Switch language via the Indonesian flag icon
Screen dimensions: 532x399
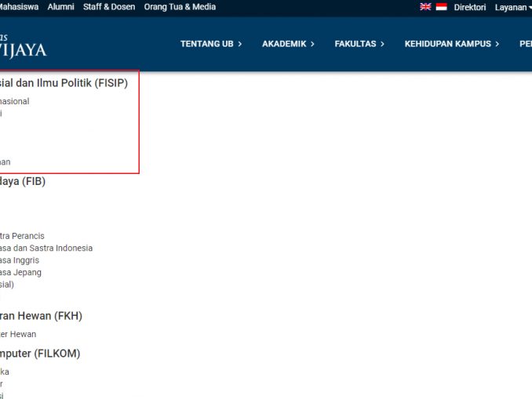(441, 7)
